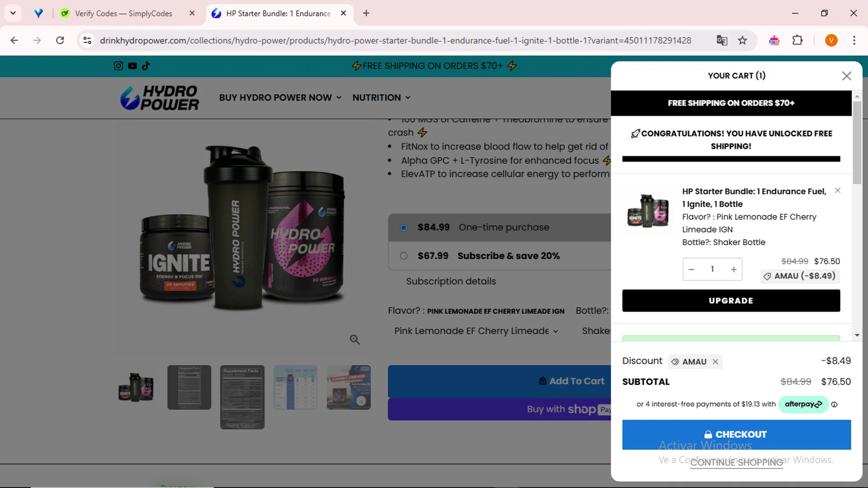
Task: Click Afterpay badge in cart
Action: [x=803, y=405]
